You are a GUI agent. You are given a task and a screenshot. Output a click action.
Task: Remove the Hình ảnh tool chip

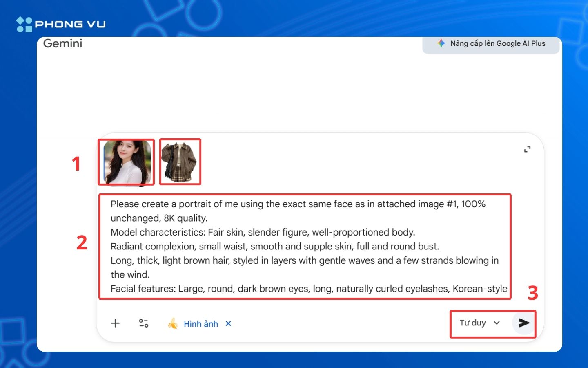pyautogui.click(x=228, y=323)
